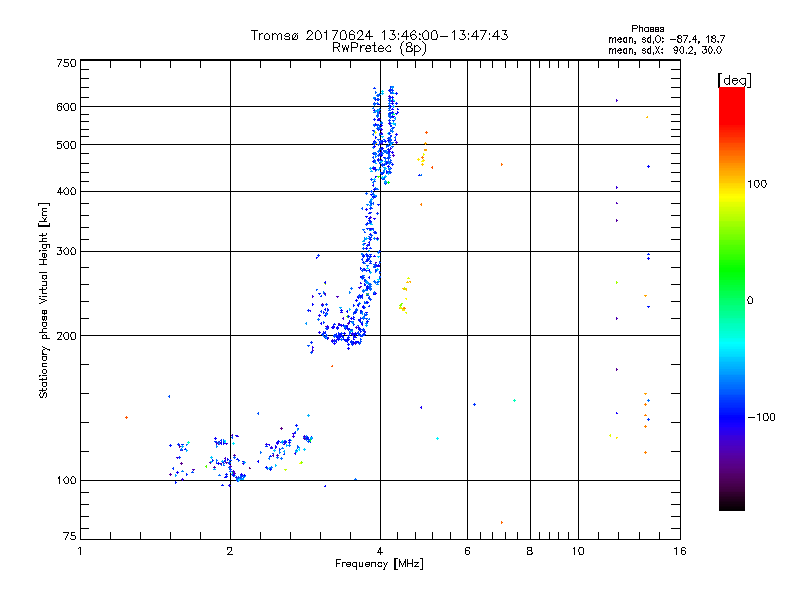Image resolution: width=800 pixels, height=600 pixels.
Task: Click x-axis tick label '6'
Action: point(467,551)
